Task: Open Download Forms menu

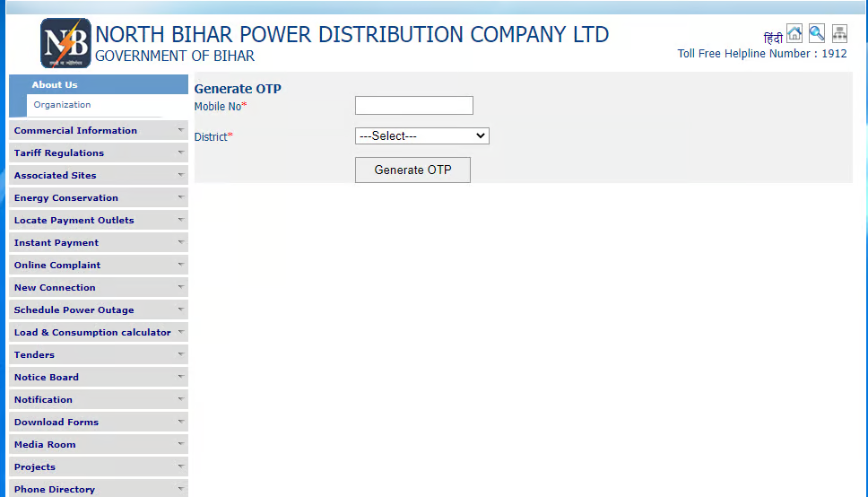Action: 99,422
